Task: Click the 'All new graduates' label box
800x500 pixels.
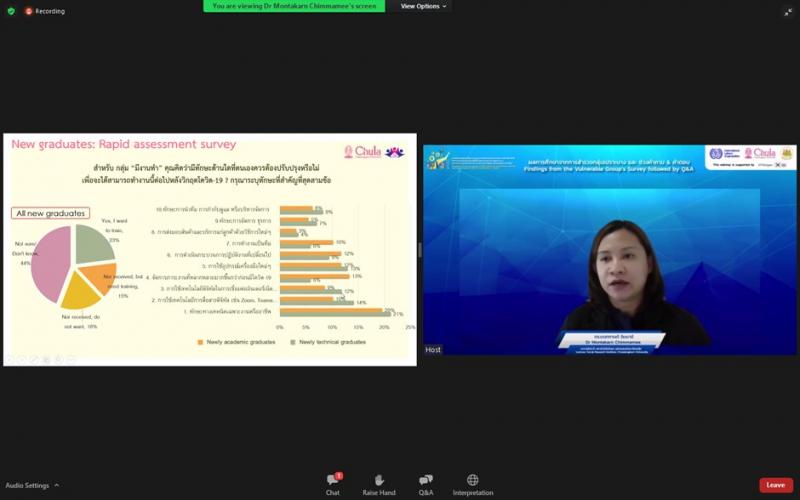Action: point(51,213)
